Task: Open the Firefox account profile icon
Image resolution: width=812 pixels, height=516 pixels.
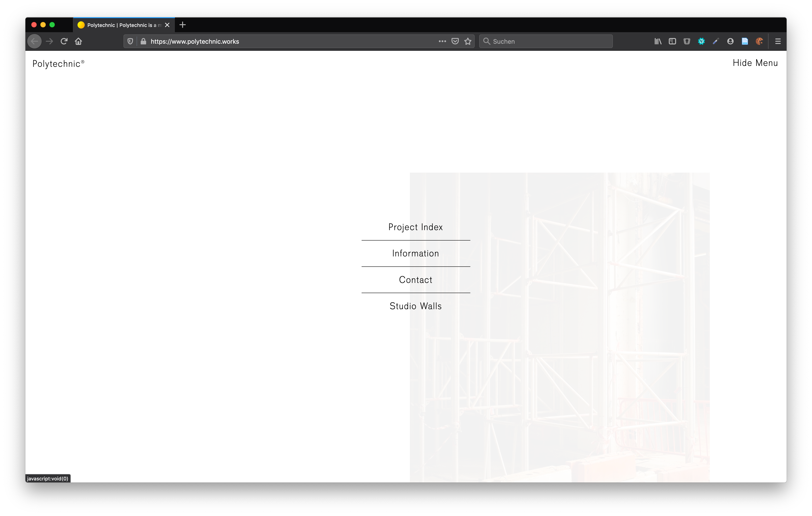Action: pyautogui.click(x=730, y=41)
